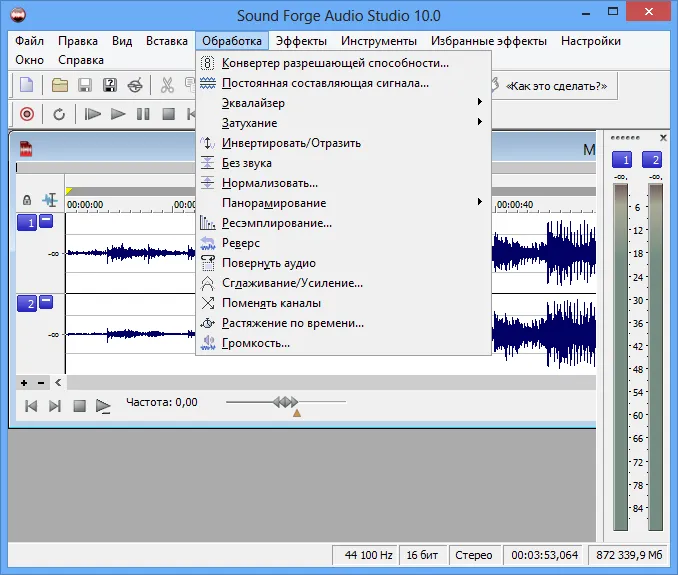Click the Стерео status field

tap(474, 555)
